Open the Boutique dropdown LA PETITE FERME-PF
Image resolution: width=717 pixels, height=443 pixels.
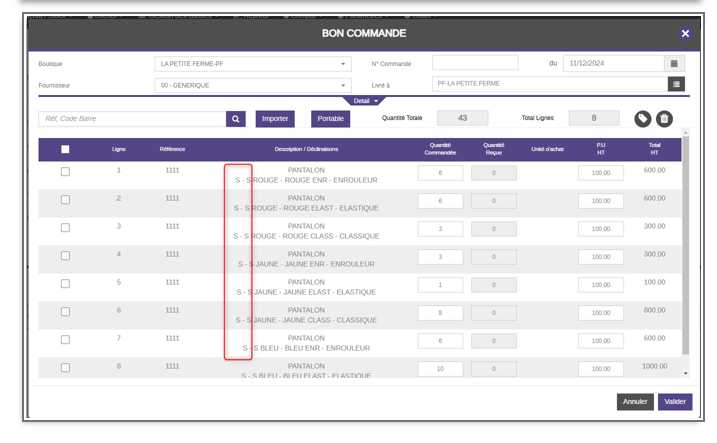(253, 64)
